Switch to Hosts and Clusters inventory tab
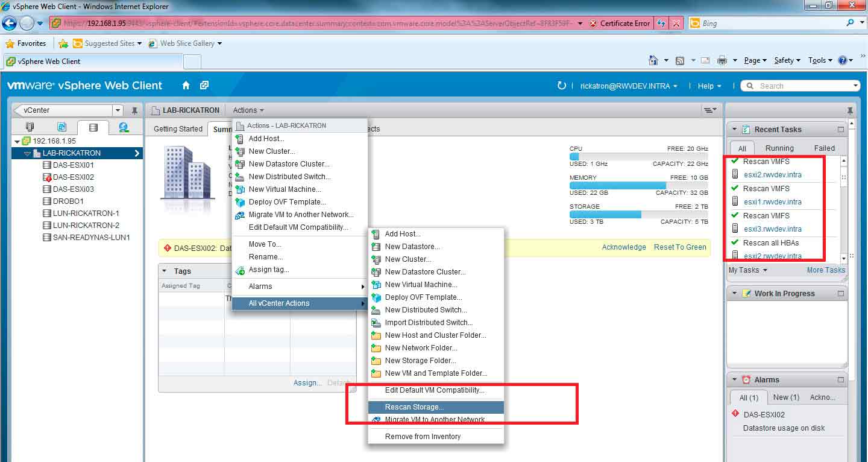The image size is (868, 462). coord(30,127)
